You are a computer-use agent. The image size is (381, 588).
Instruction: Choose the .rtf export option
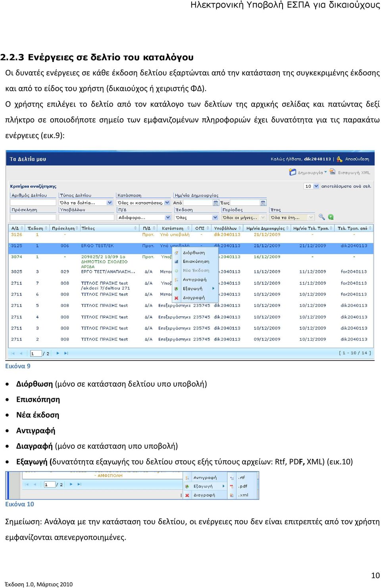tap(243, 477)
